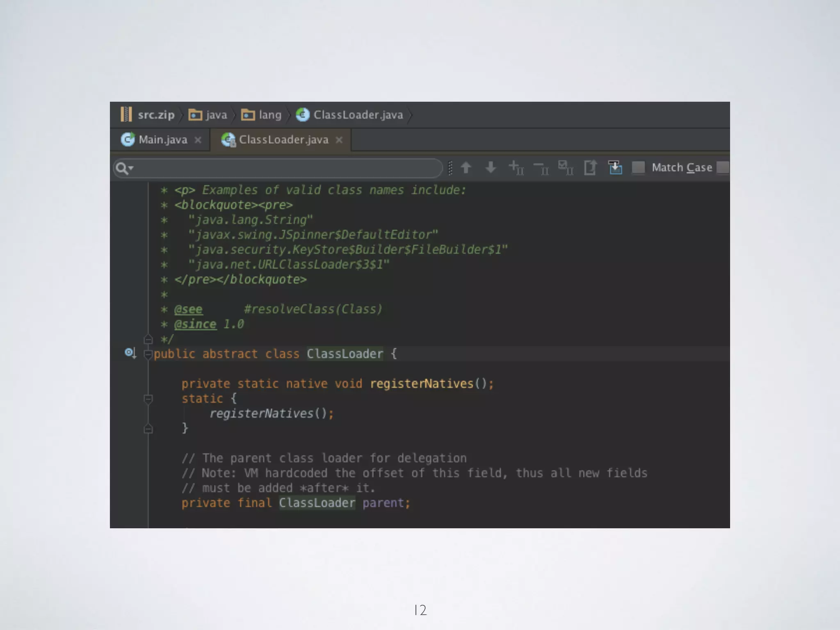The width and height of the screenshot is (840, 630).
Task: Toggle search-in-selection download icon
Action: pos(615,168)
